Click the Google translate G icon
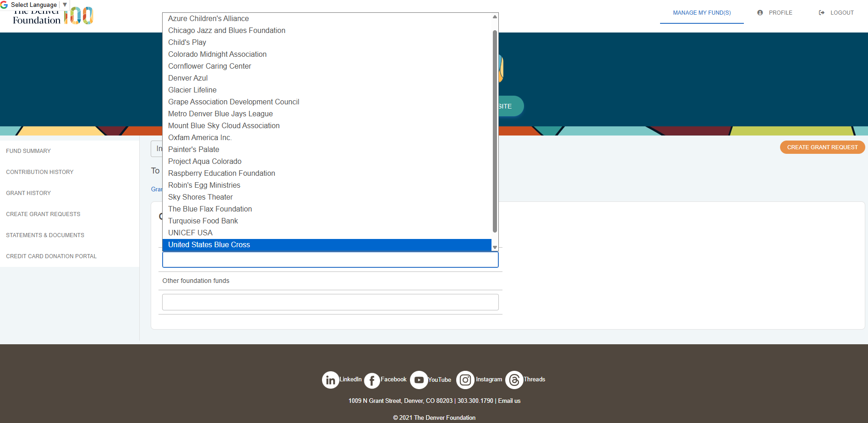 click(x=4, y=5)
